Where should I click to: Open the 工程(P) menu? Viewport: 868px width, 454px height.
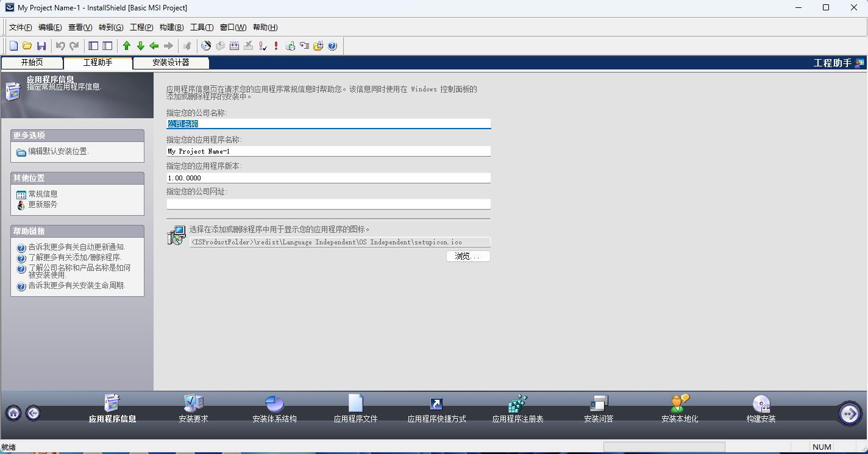pyautogui.click(x=141, y=27)
